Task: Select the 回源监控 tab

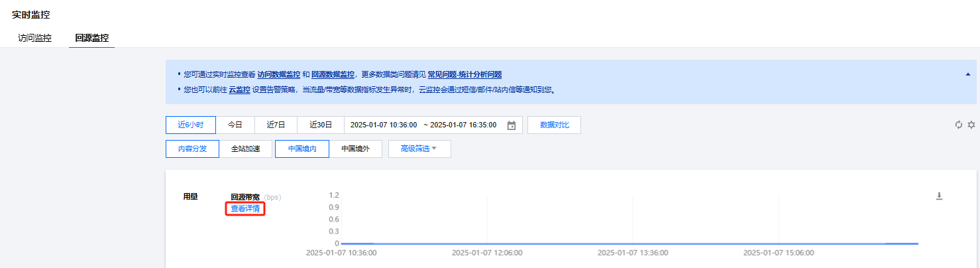Action: pyautogui.click(x=91, y=38)
